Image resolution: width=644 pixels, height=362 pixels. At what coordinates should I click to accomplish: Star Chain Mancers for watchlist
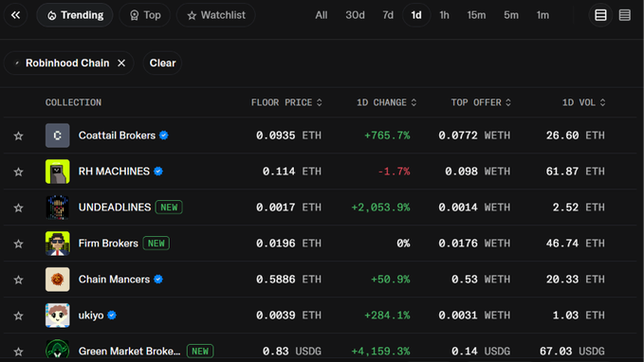pos(18,280)
